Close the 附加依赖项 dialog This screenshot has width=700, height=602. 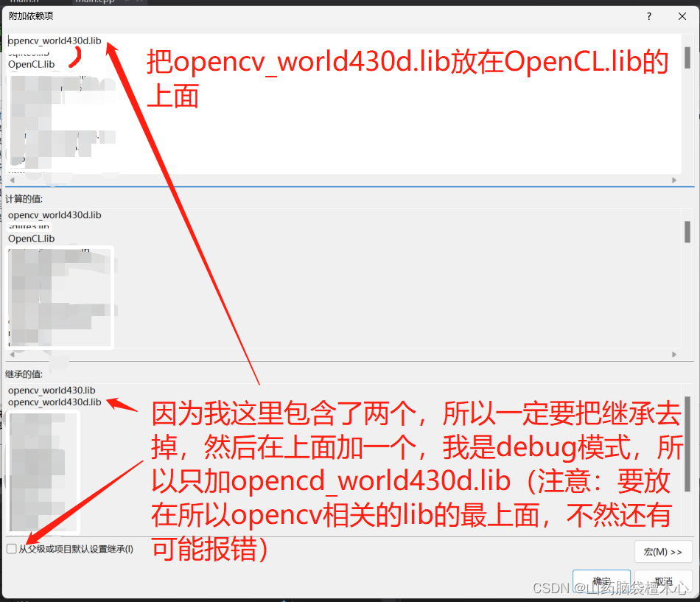[x=682, y=16]
